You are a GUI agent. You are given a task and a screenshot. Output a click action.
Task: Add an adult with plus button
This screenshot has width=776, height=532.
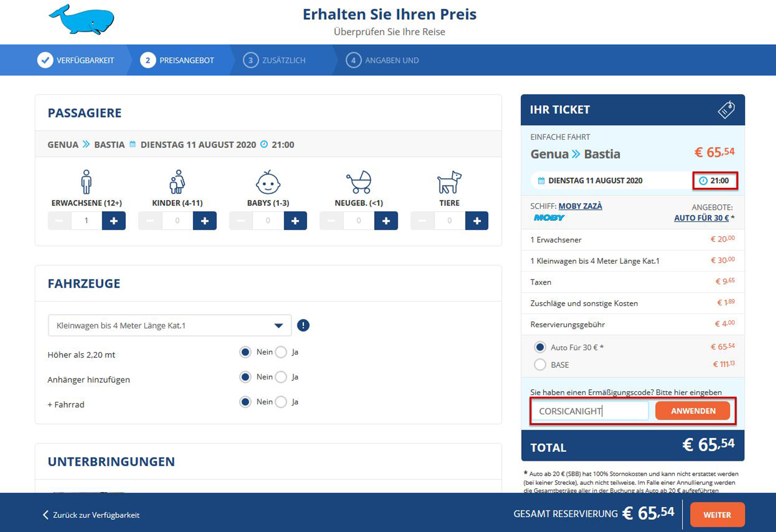[114, 221]
